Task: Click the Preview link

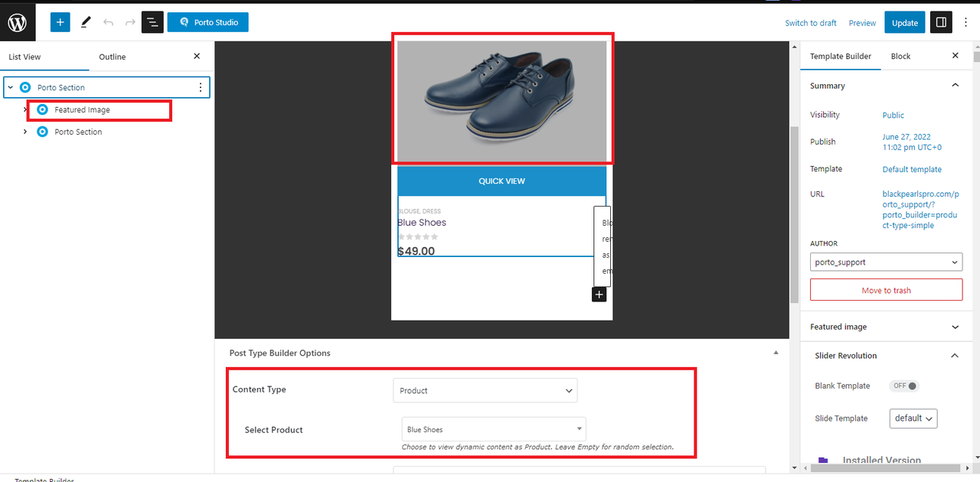Action: point(862,23)
